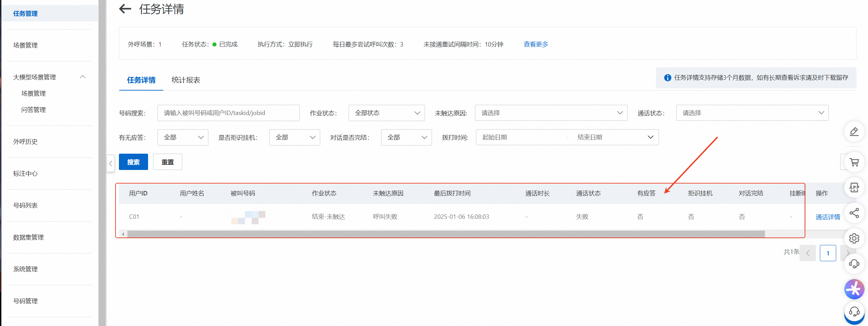This screenshot has height=326, width=868.
Task: Open 外呼历史 in the sidebar
Action: coord(25,141)
